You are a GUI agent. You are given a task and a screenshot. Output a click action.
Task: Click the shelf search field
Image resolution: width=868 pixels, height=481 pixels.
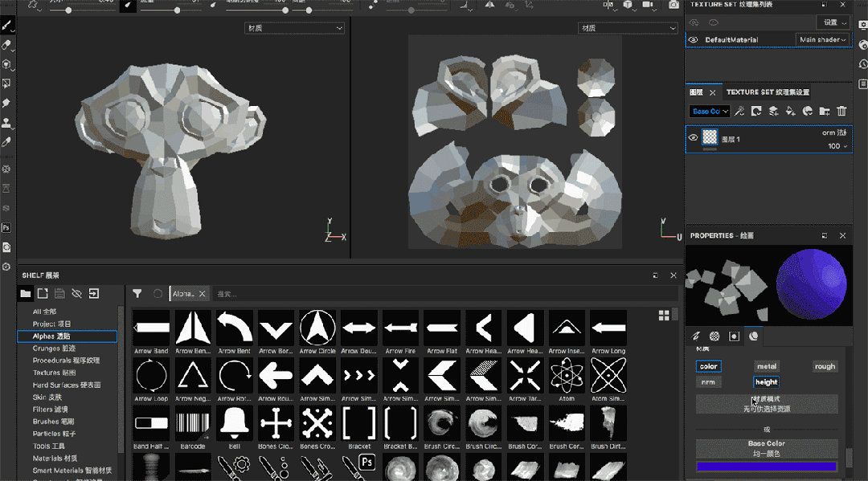(444, 294)
